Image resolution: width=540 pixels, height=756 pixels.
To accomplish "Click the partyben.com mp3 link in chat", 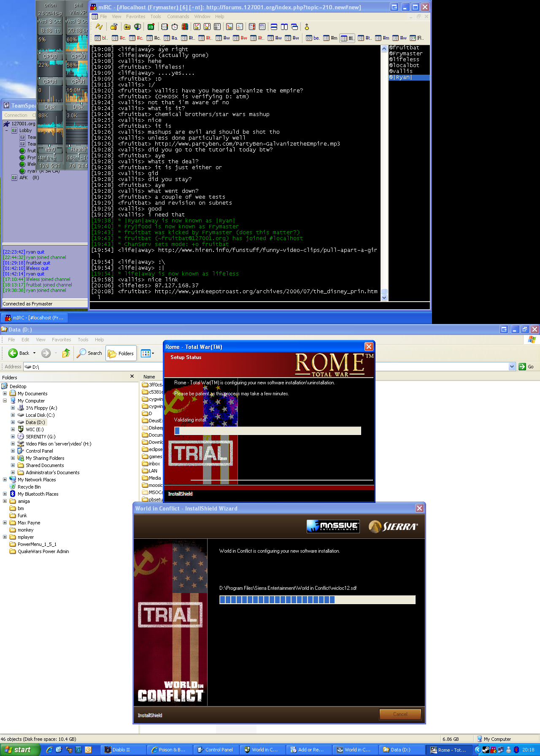I will pyautogui.click(x=247, y=144).
